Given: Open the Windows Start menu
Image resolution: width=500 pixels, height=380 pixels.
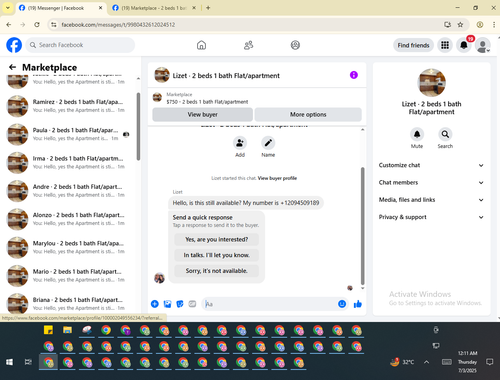Looking at the screenshot, I should (9, 362).
